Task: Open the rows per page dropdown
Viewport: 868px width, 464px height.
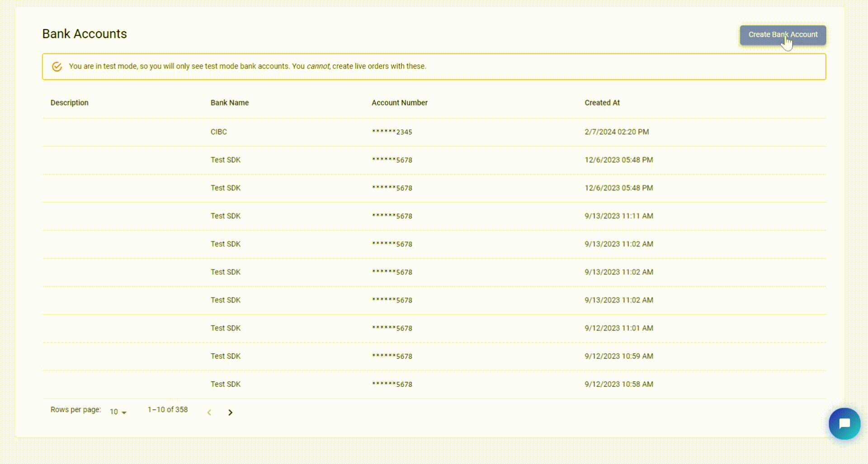Action: pos(118,412)
